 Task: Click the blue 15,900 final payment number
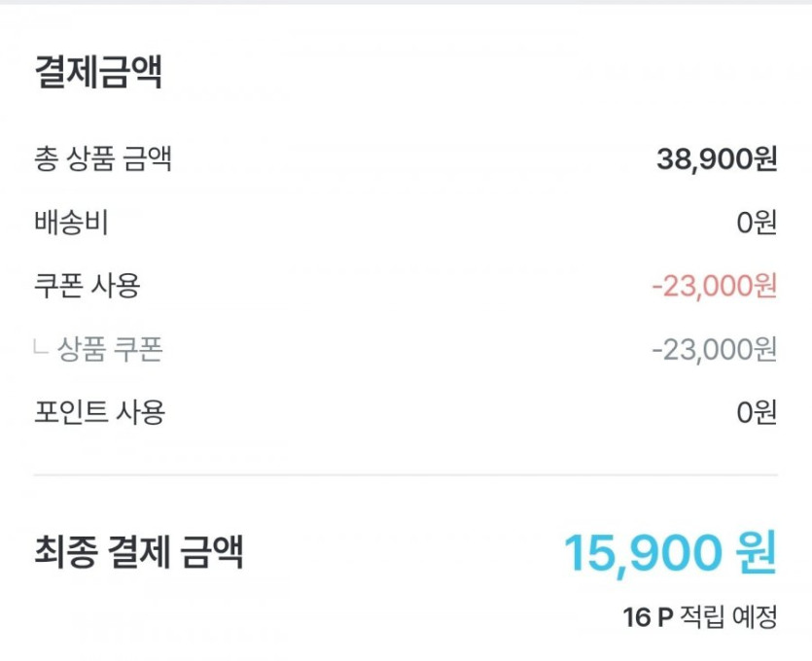[x=643, y=552]
